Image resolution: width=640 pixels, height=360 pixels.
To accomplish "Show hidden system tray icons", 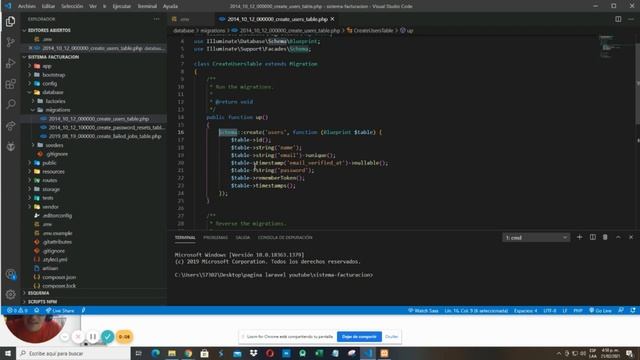I will pos(558,354).
